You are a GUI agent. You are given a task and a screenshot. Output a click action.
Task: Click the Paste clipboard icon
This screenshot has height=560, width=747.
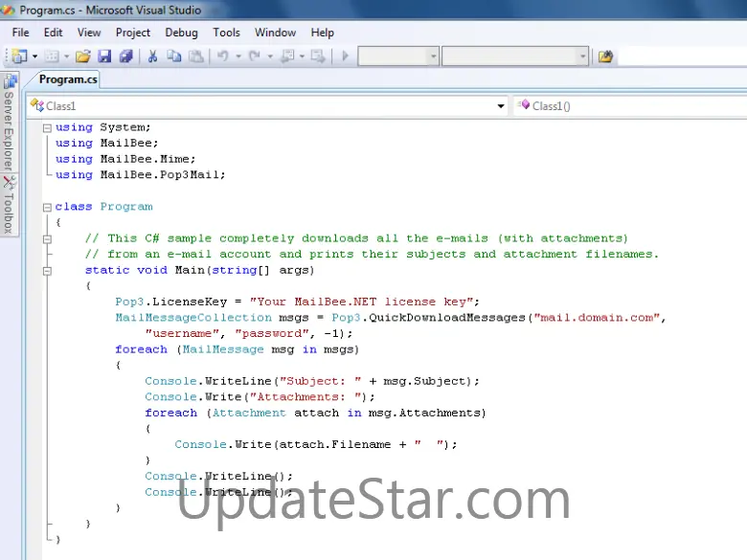point(195,56)
